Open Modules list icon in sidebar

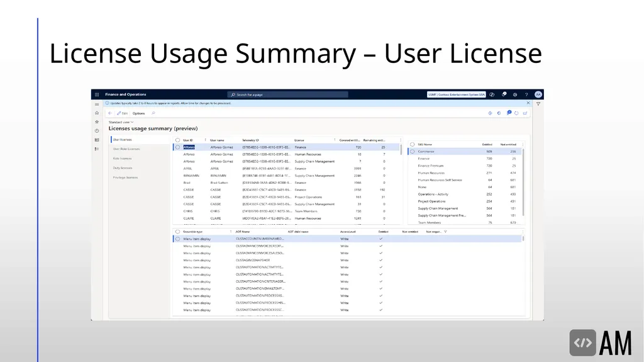(x=97, y=149)
